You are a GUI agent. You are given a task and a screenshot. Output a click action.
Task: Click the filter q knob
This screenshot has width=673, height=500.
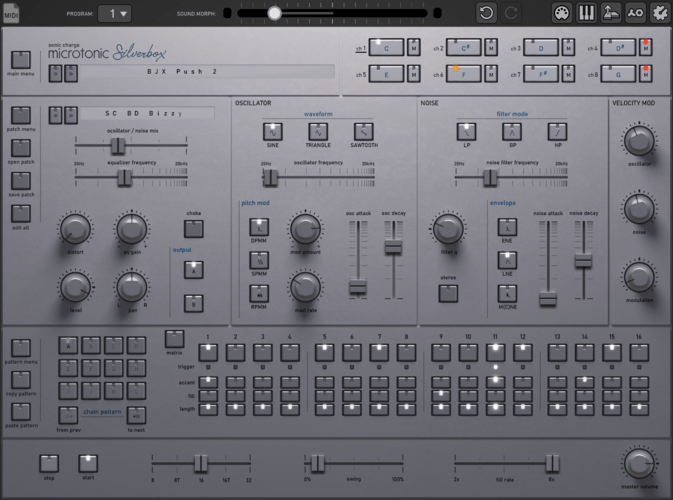[x=448, y=229]
